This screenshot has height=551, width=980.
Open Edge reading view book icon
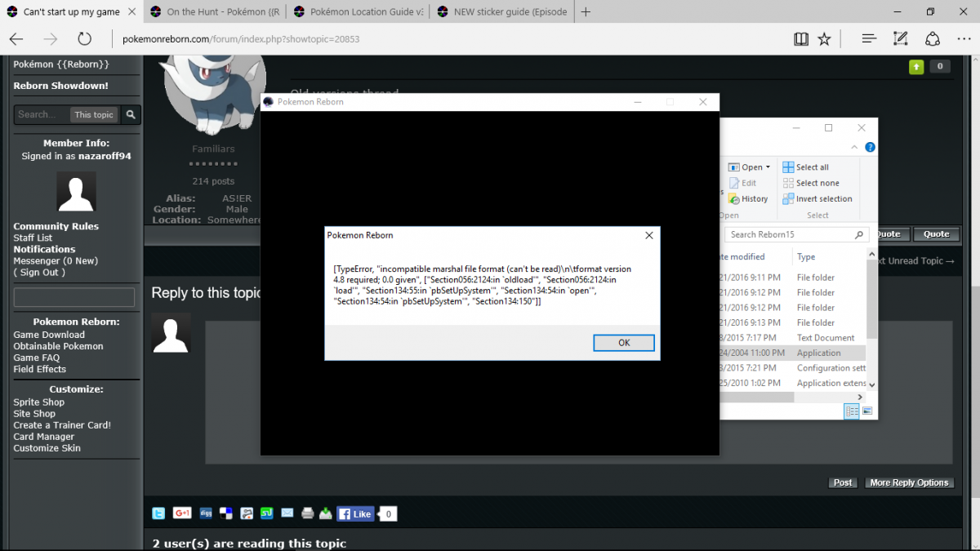point(801,38)
